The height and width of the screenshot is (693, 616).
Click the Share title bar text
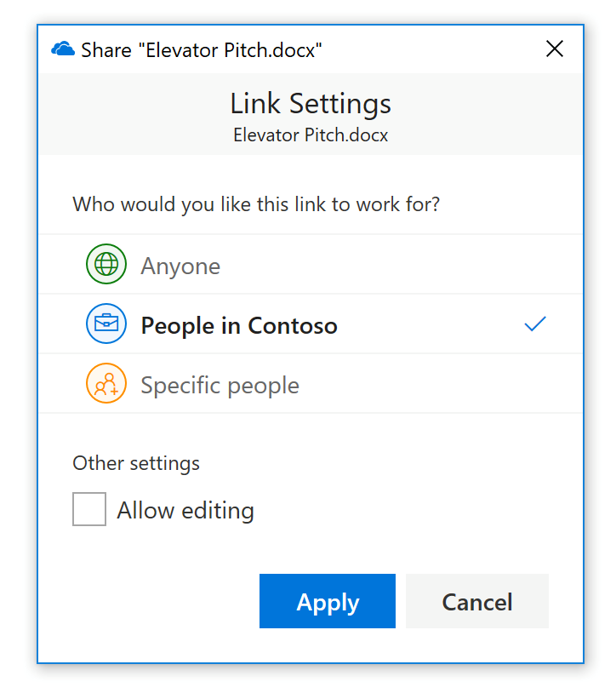[202, 49]
